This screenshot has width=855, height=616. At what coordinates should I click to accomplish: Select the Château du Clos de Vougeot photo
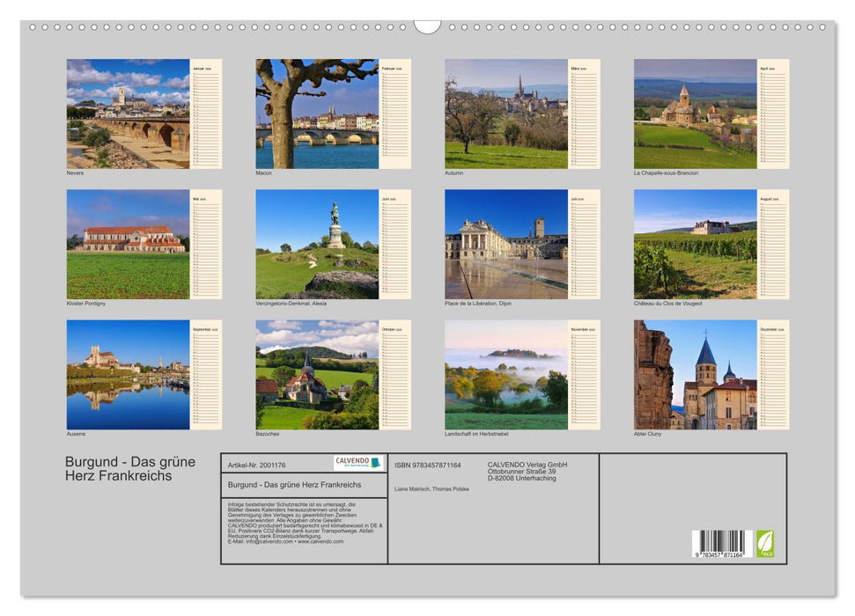pos(695,244)
